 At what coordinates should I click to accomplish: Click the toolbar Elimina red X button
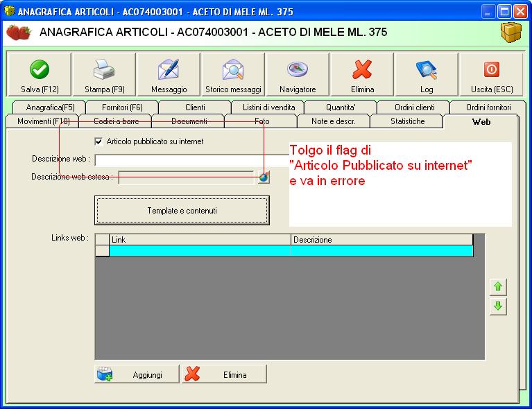tap(362, 74)
